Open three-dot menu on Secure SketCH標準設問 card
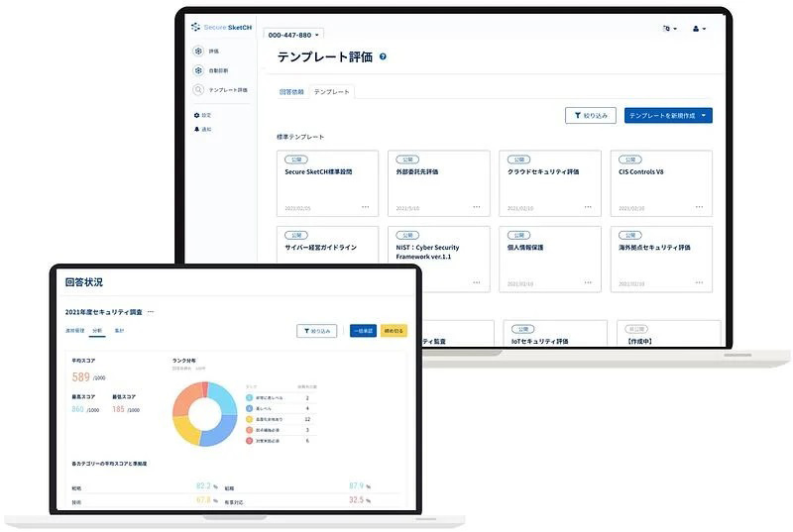The height and width of the screenshot is (532, 793). 365,207
